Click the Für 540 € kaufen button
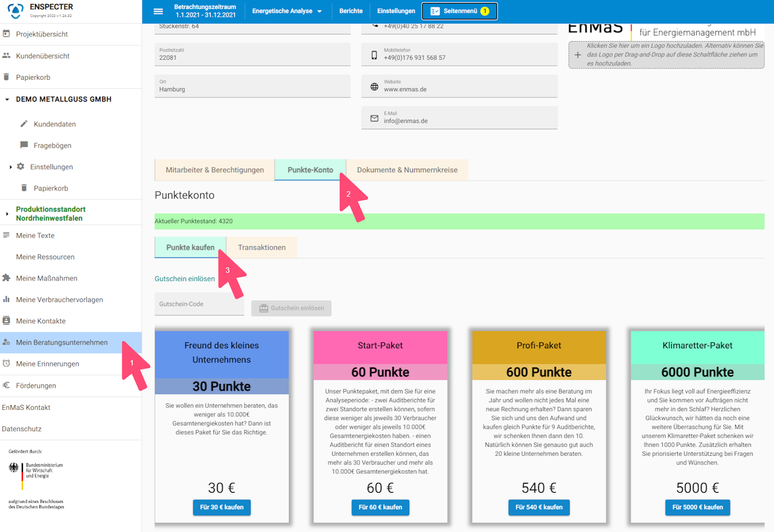The width and height of the screenshot is (774, 532). coord(539,507)
